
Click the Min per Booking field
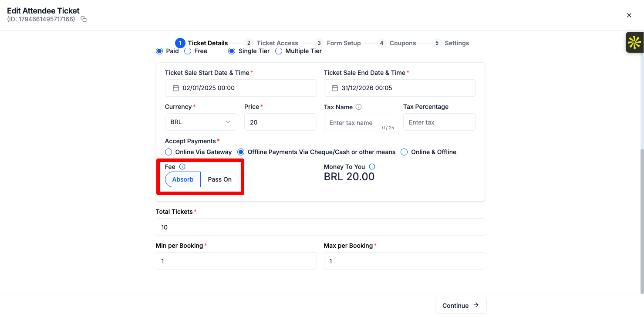pyautogui.click(x=236, y=261)
